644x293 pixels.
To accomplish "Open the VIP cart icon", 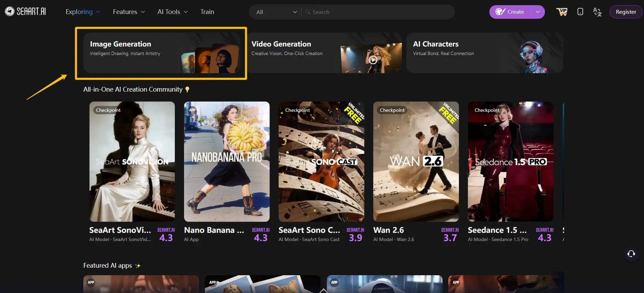I will click(x=562, y=12).
